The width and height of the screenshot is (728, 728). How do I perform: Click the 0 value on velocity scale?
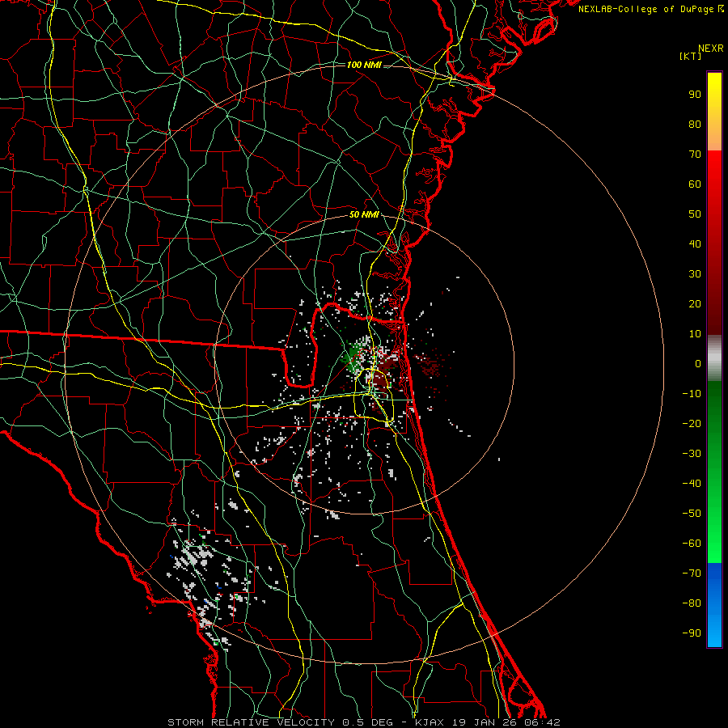click(698, 363)
